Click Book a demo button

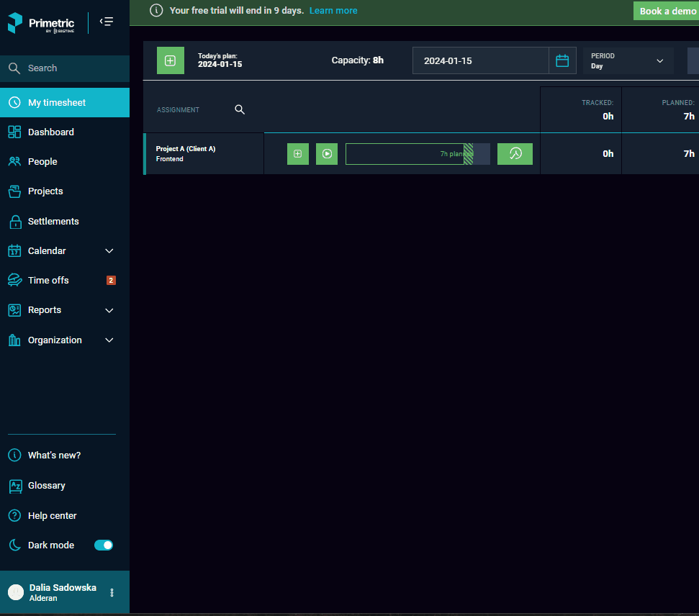(x=667, y=11)
